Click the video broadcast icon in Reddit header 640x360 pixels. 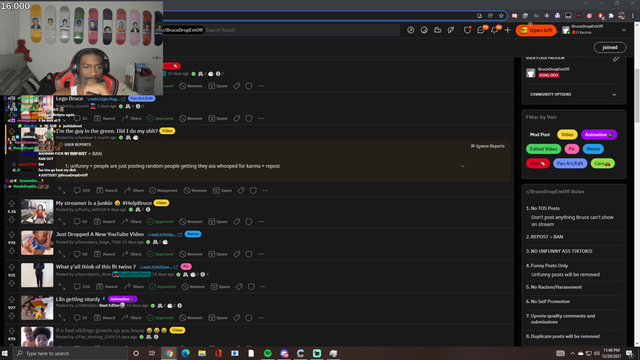tap(438, 30)
